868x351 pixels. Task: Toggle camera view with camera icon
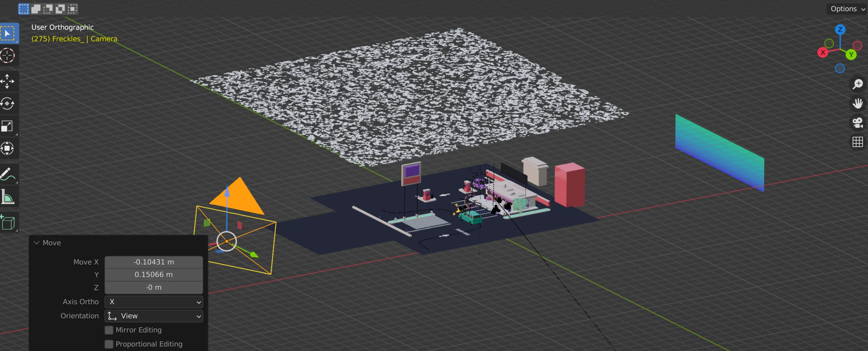pos(857,123)
